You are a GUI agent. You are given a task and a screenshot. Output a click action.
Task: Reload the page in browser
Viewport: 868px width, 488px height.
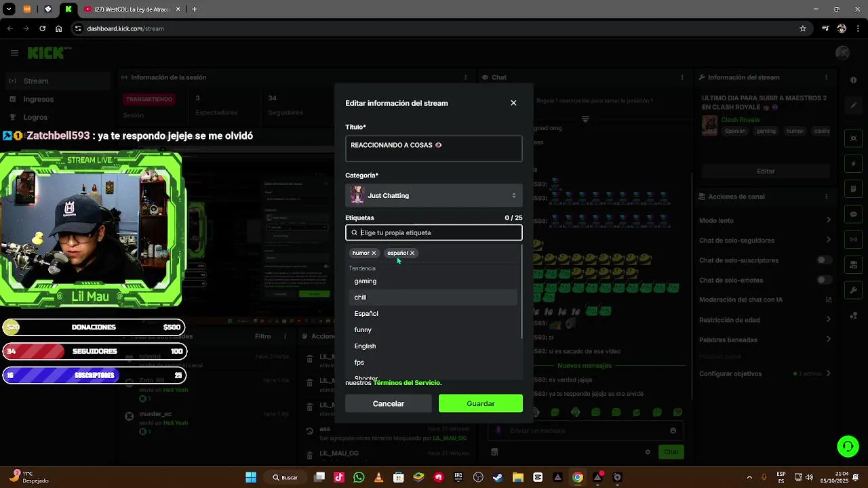[x=42, y=28]
